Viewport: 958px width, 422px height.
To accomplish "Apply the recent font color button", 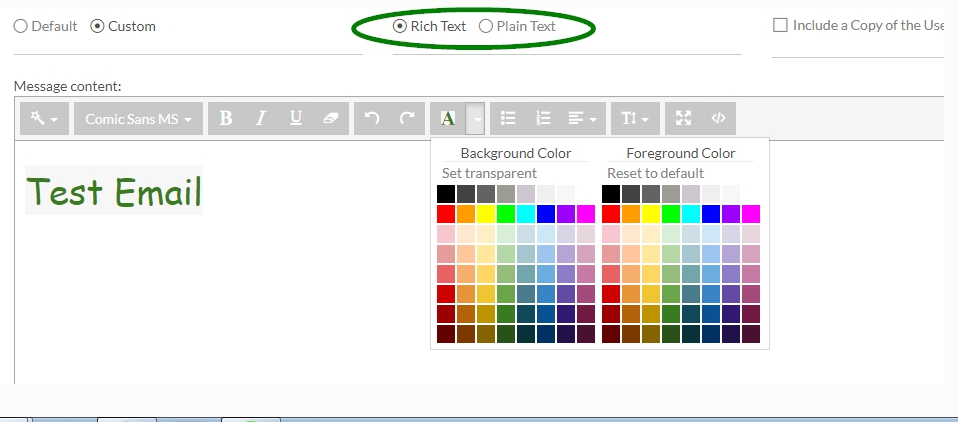I will [x=448, y=118].
